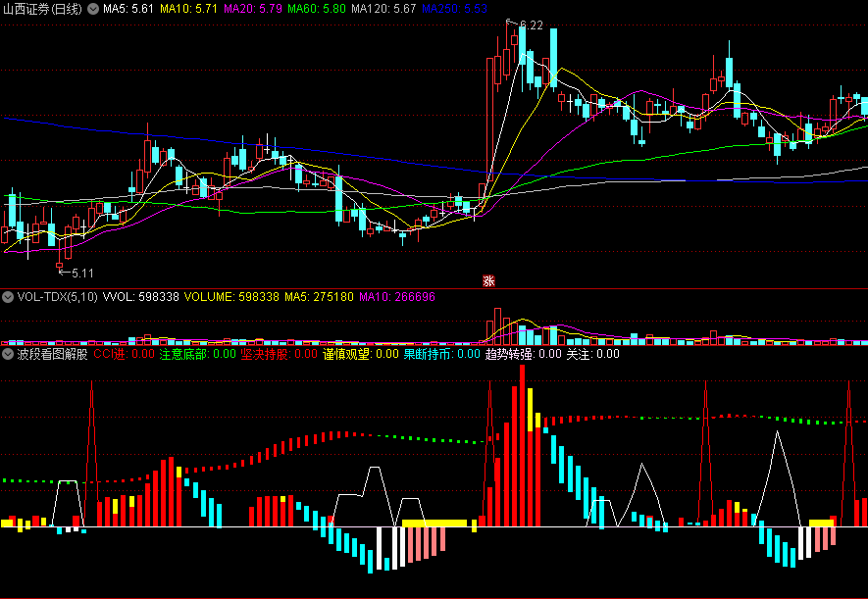868x599 pixels.
Task: Click volume MA10: 266696 label
Action: point(397,297)
